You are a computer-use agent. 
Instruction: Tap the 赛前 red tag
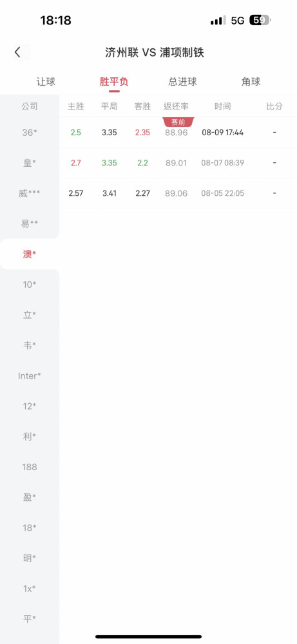coord(178,122)
